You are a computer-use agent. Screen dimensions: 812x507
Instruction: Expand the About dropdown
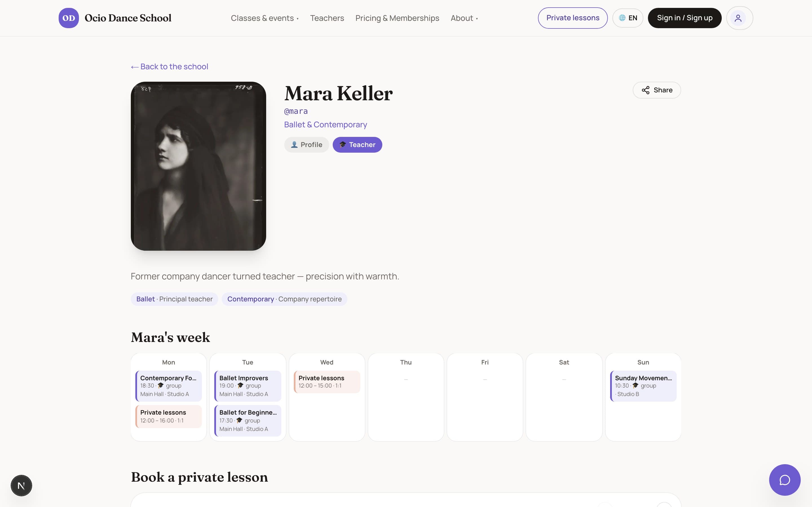[x=464, y=18]
